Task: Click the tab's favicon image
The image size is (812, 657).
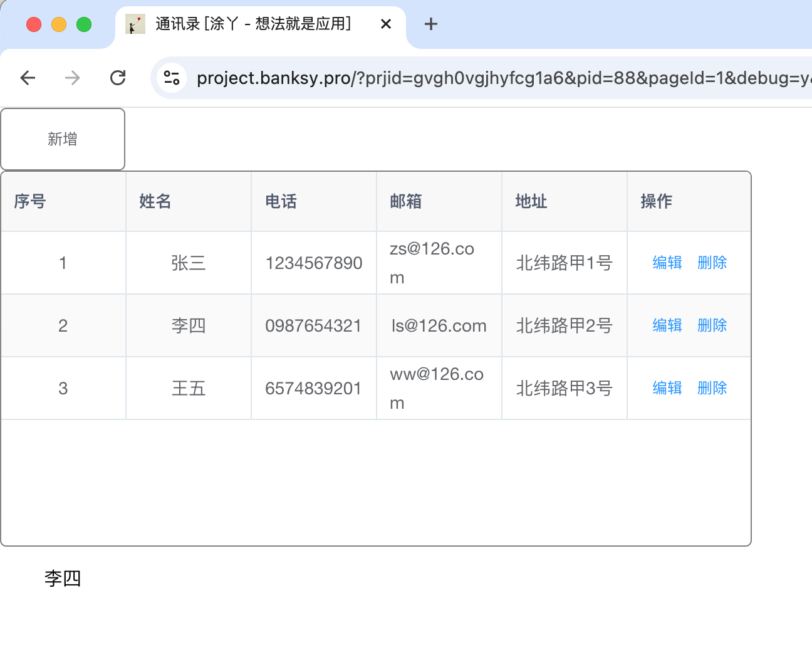Action: 135,24
